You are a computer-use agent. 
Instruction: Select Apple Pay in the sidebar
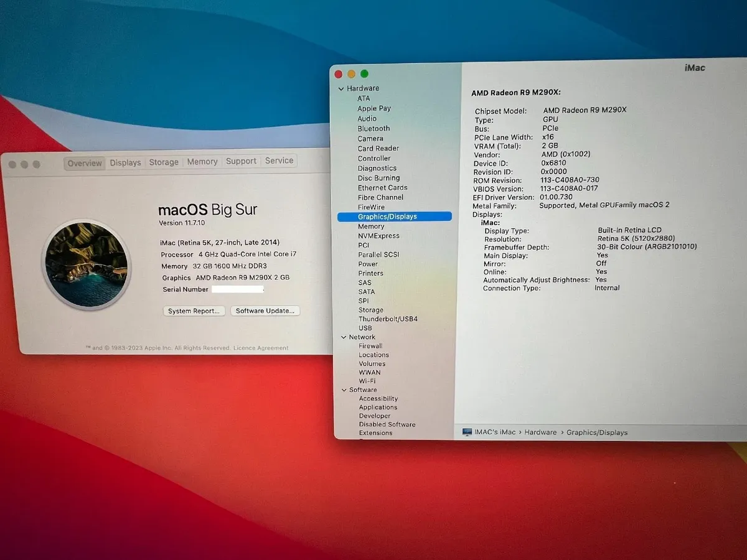(x=374, y=108)
